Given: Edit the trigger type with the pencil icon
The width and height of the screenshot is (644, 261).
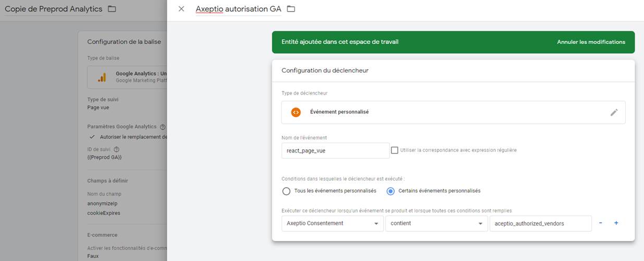Looking at the screenshot, I should click(x=614, y=112).
